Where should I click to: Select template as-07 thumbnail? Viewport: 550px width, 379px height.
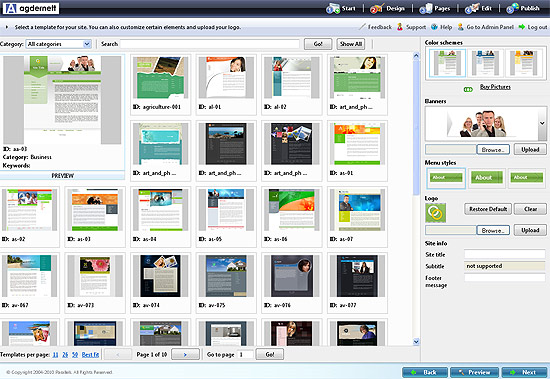[357, 210]
